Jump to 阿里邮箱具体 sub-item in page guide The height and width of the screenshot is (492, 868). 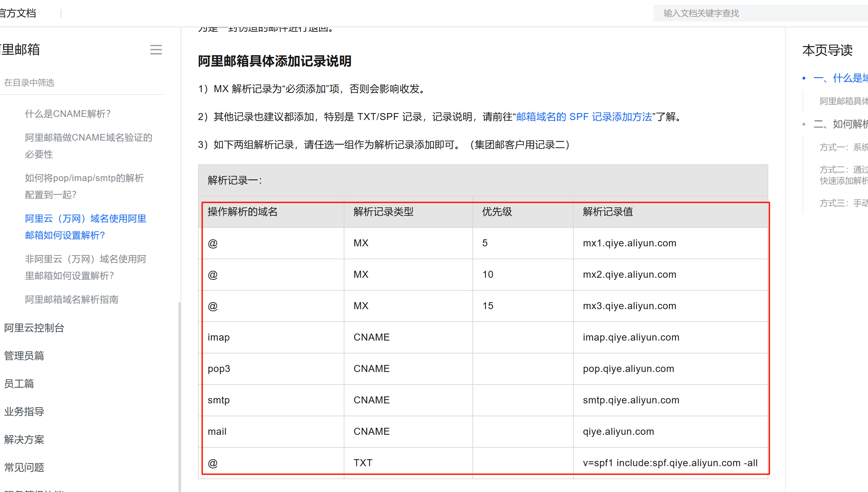coord(844,101)
